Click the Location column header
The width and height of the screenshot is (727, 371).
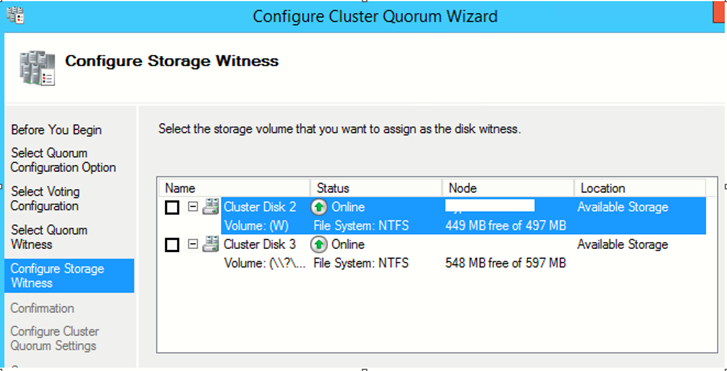[640, 188]
